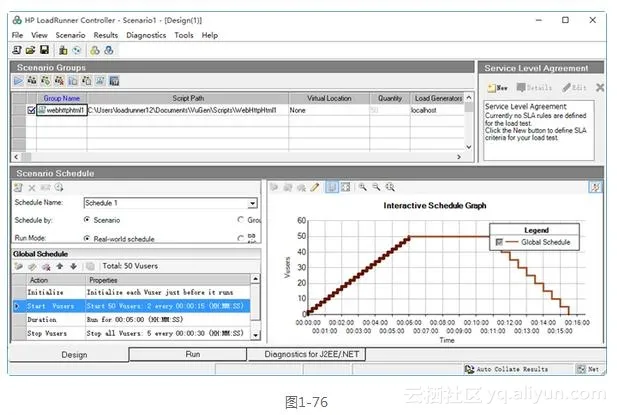
Task: Click the Edit button in Service Level Agreement
Action: (574, 87)
